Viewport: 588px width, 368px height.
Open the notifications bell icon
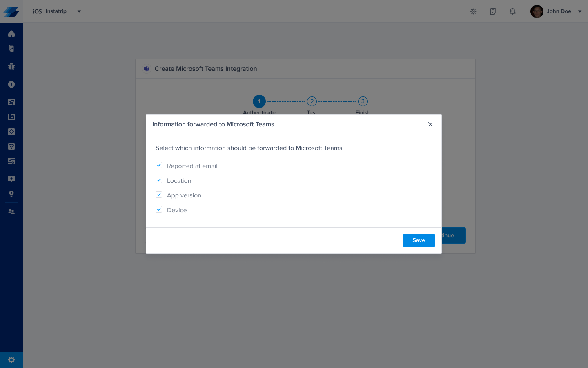(512, 11)
